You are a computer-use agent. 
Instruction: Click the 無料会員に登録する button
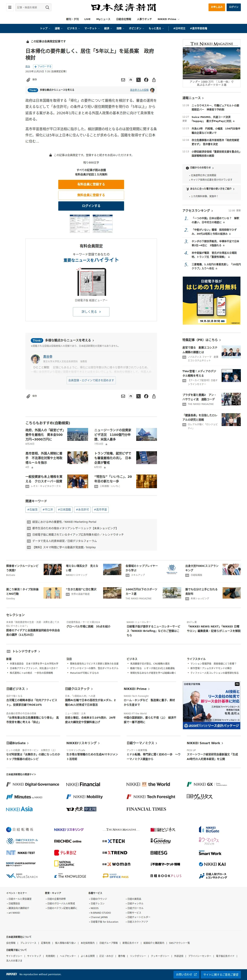[x=91, y=195]
